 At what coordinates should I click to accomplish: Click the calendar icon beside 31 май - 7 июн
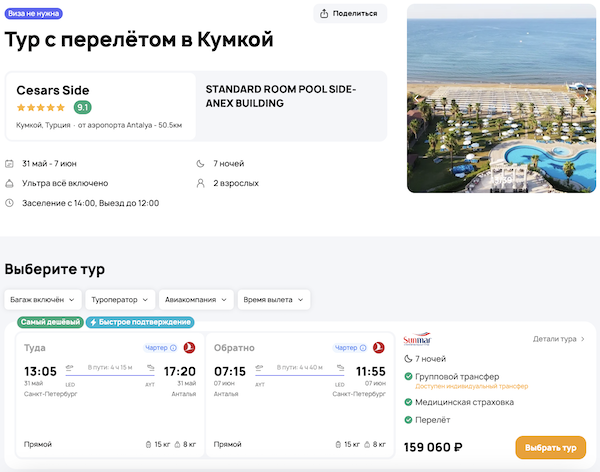[x=10, y=163]
